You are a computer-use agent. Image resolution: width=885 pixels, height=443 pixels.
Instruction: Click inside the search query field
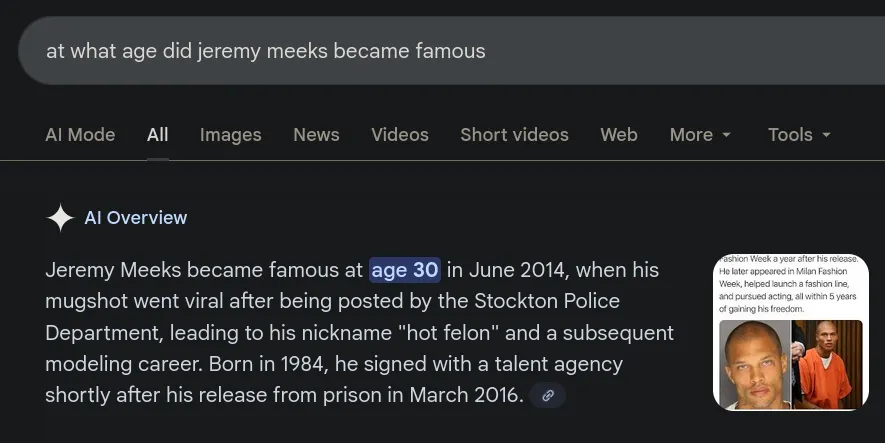pyautogui.click(x=400, y=51)
